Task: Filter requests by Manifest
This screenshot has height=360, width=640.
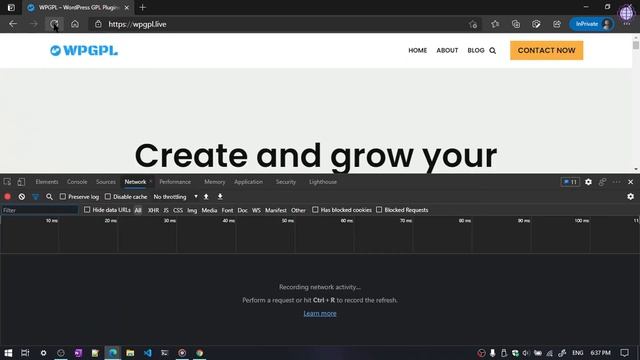Action: (276, 210)
